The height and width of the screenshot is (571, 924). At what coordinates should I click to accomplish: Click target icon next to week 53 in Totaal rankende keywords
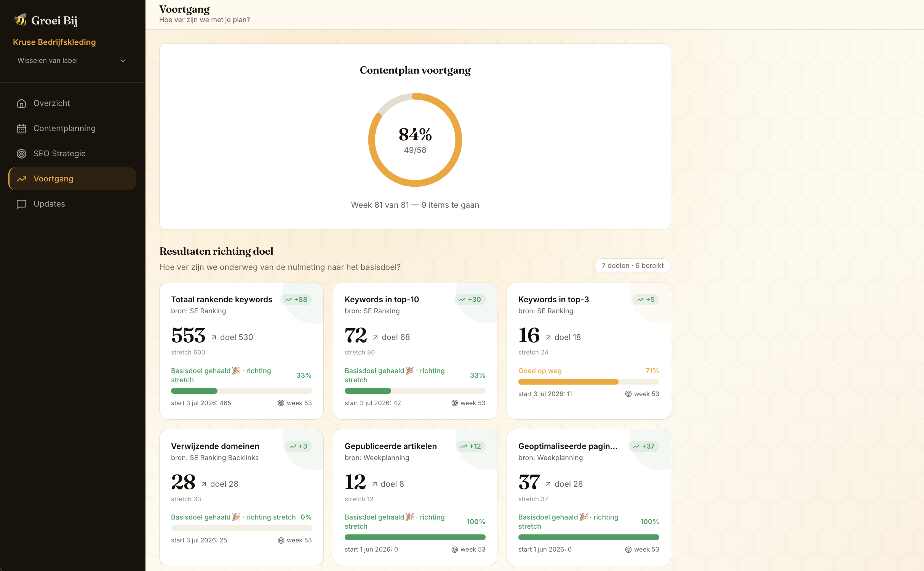click(281, 403)
